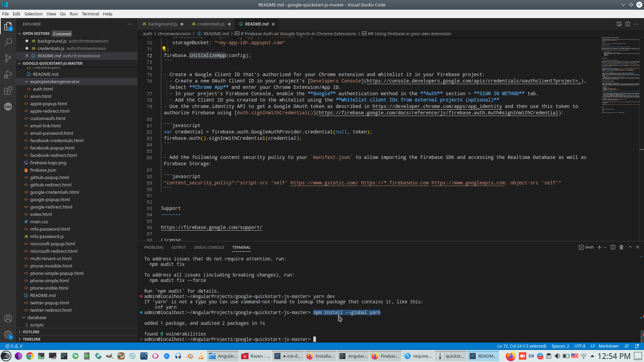Toggle maximized terminal panel size
The width and height of the screenshot is (644, 362).
click(x=630, y=247)
